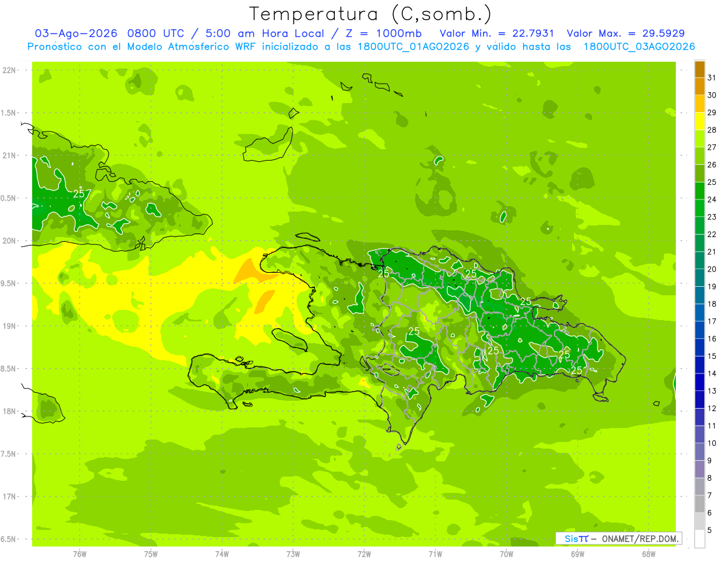Click the legend value label '20'
The image size is (728, 562).
(712, 269)
